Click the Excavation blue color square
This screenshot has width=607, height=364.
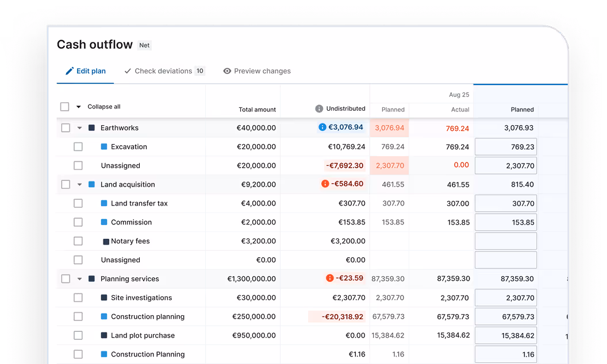click(x=104, y=146)
